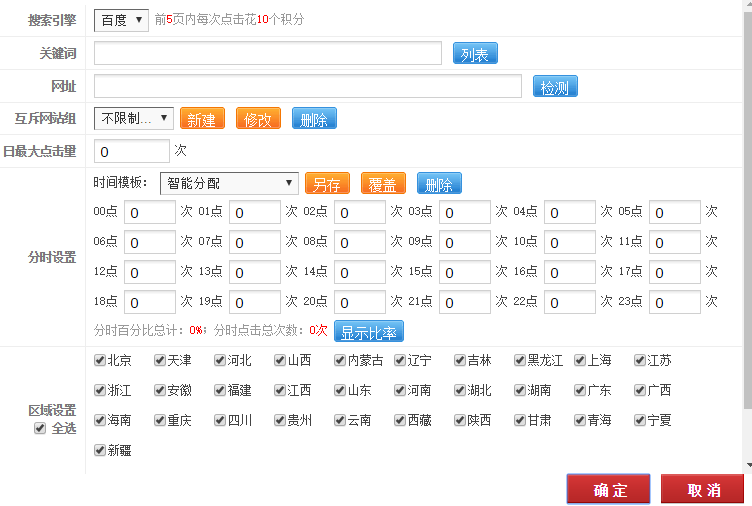Image resolution: width=752 pixels, height=506 pixels.
Task: Toggle the 四川 checkbox
Action: tap(220, 421)
